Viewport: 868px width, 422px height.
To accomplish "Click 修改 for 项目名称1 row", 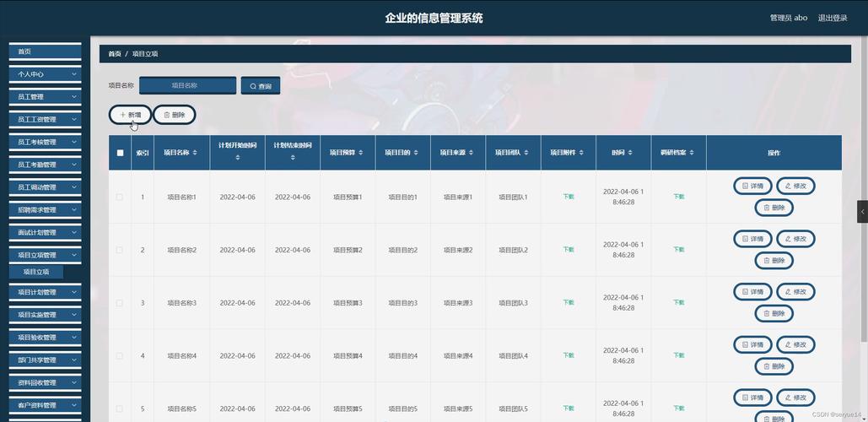I will coord(795,186).
